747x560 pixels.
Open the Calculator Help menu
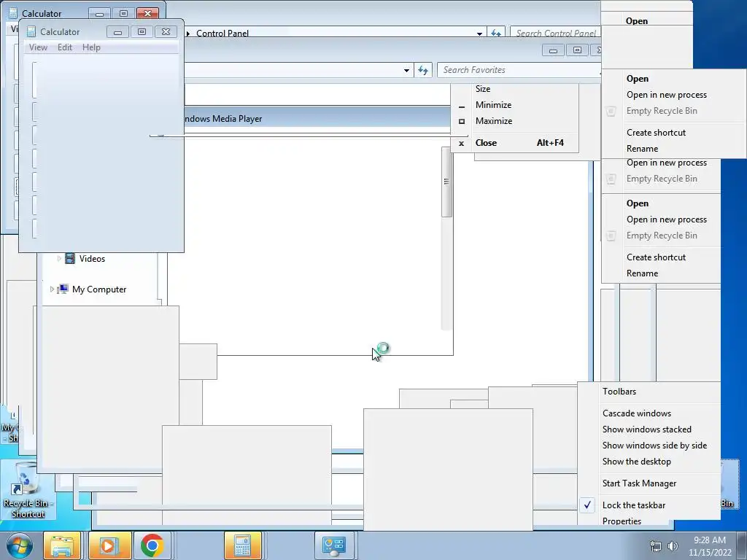(91, 47)
